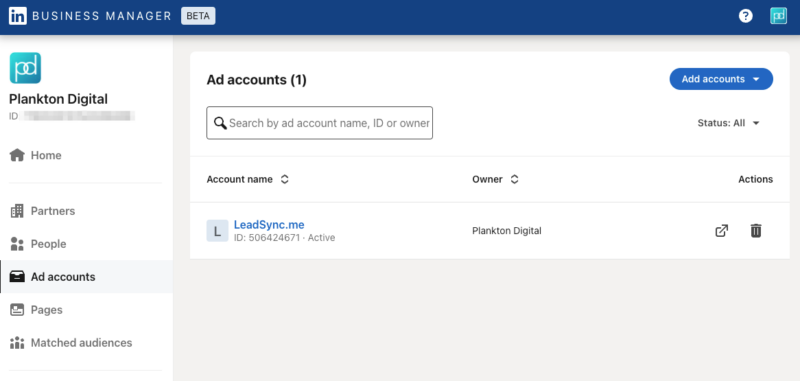Click the Ad accounts box icon
Screen dimensions: 800x381
17,276
